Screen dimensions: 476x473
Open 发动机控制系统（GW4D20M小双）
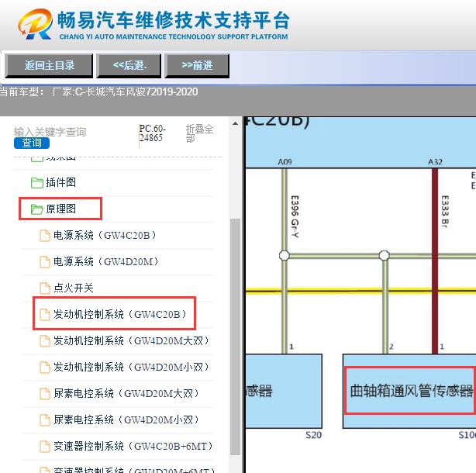tap(132, 367)
